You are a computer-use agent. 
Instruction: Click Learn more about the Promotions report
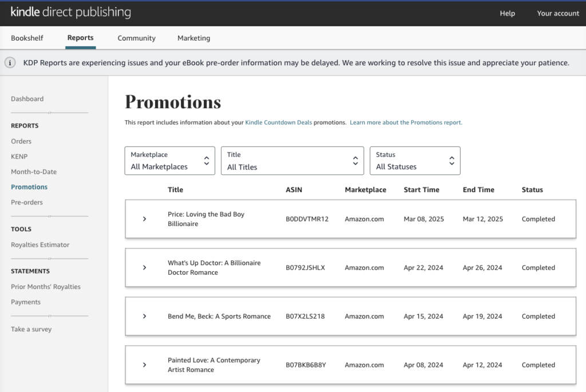click(406, 122)
